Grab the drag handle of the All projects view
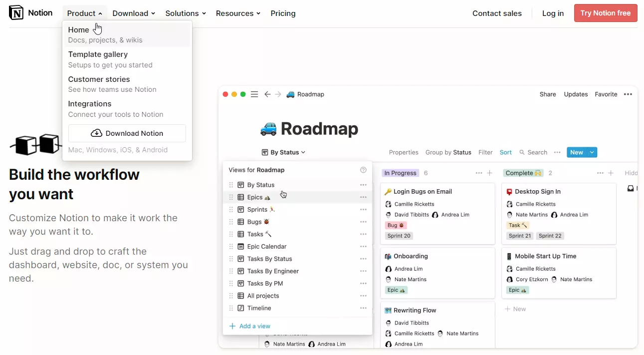Viewport: 644px width, 355px height. pyautogui.click(x=231, y=296)
